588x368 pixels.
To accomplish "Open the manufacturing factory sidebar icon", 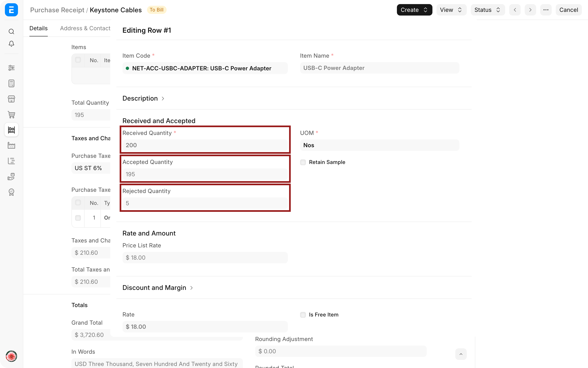I will (x=11, y=145).
